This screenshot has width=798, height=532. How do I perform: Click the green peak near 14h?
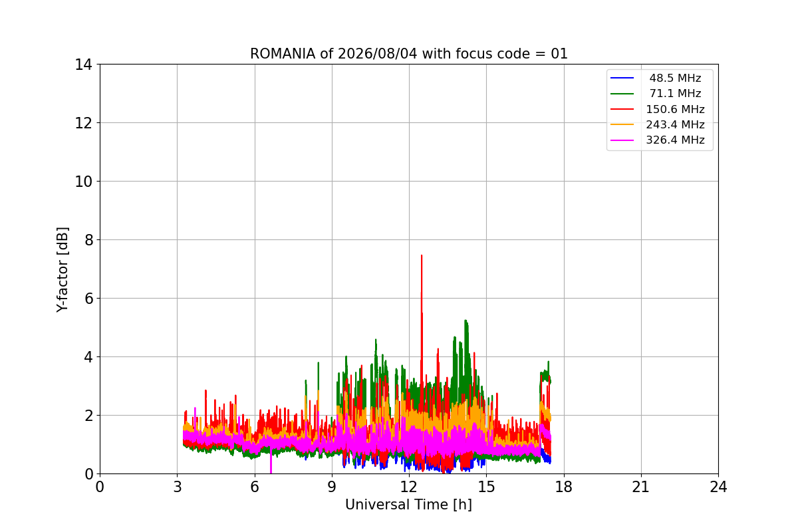(x=465, y=321)
